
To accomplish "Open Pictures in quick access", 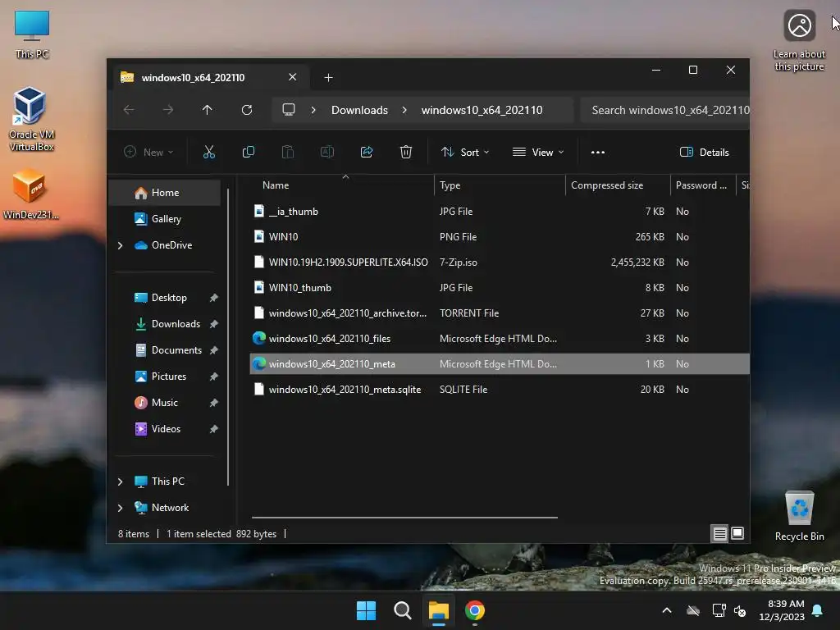I will click(x=164, y=376).
